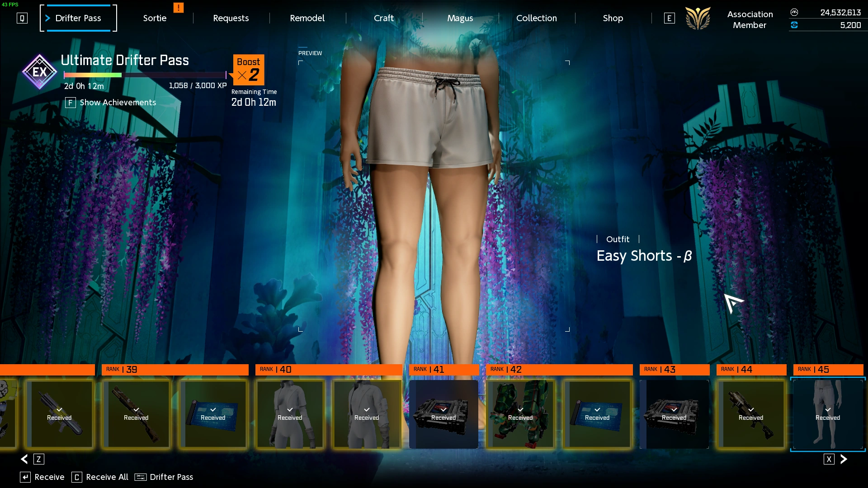Open the Craft tab

coord(383,18)
